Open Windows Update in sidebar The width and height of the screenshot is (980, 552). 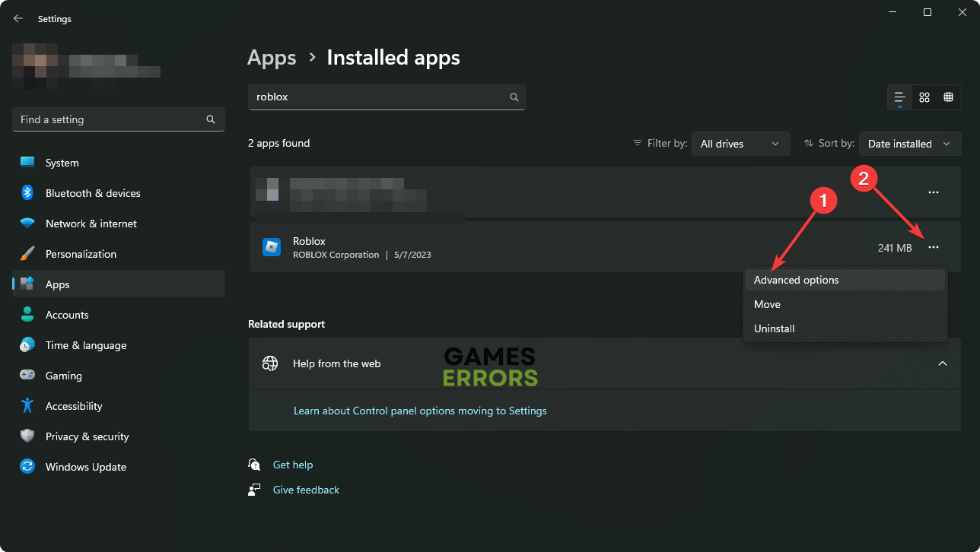pyautogui.click(x=85, y=467)
